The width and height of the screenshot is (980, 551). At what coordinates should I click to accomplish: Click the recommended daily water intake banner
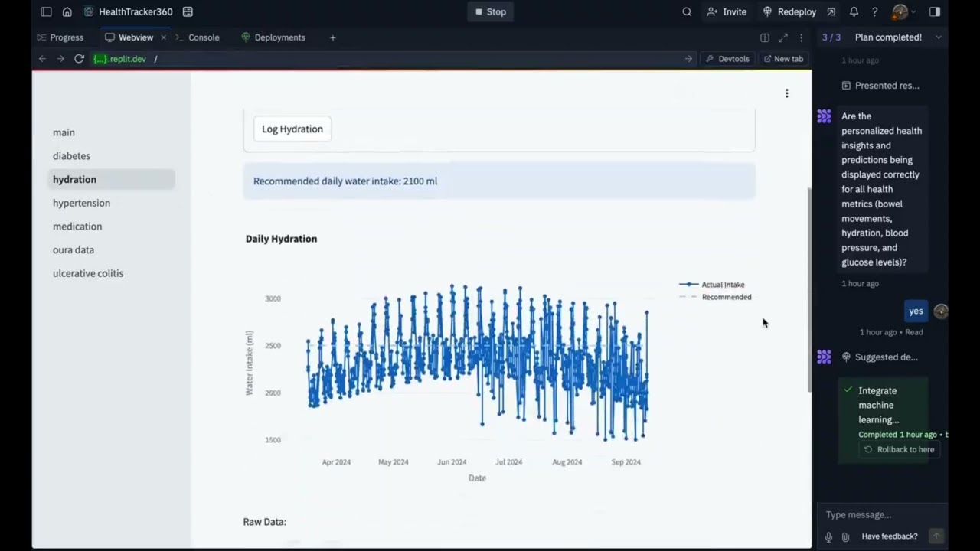coord(499,181)
